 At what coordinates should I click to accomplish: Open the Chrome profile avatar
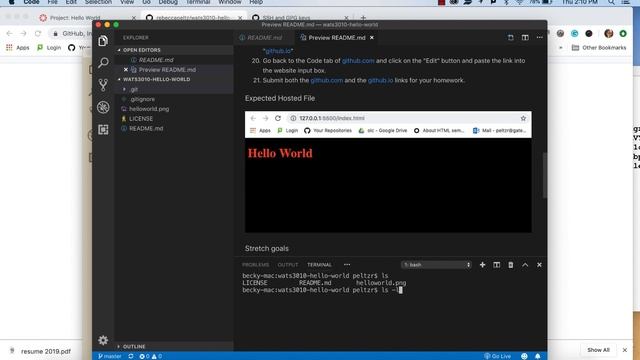point(609,33)
